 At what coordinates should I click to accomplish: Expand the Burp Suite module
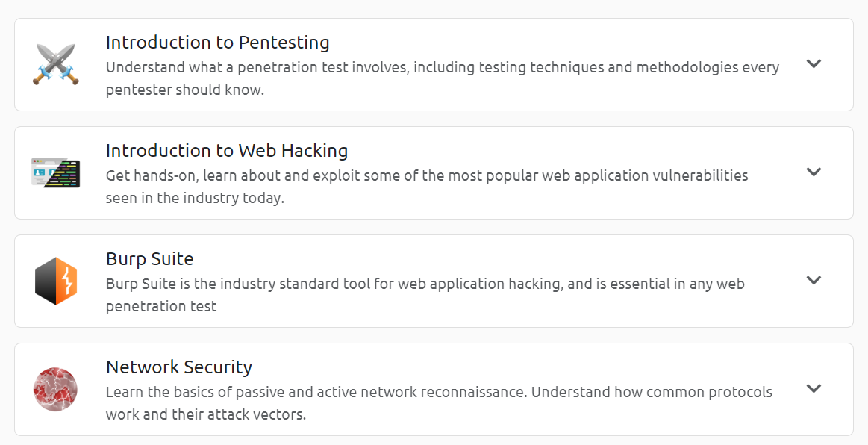click(x=814, y=281)
